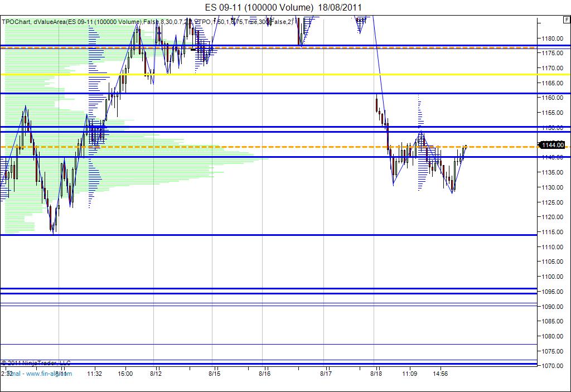Image resolution: width=571 pixels, height=392 pixels.
Task: Click the 1120.00 price axis label
Action: pyautogui.click(x=553, y=217)
